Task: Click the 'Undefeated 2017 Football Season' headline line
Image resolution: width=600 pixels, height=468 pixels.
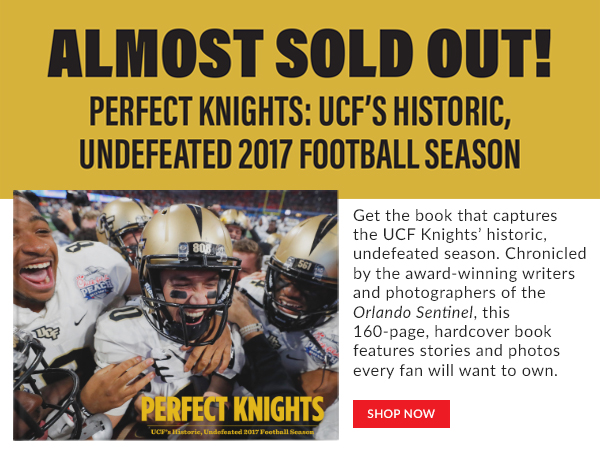Action: click(x=300, y=155)
